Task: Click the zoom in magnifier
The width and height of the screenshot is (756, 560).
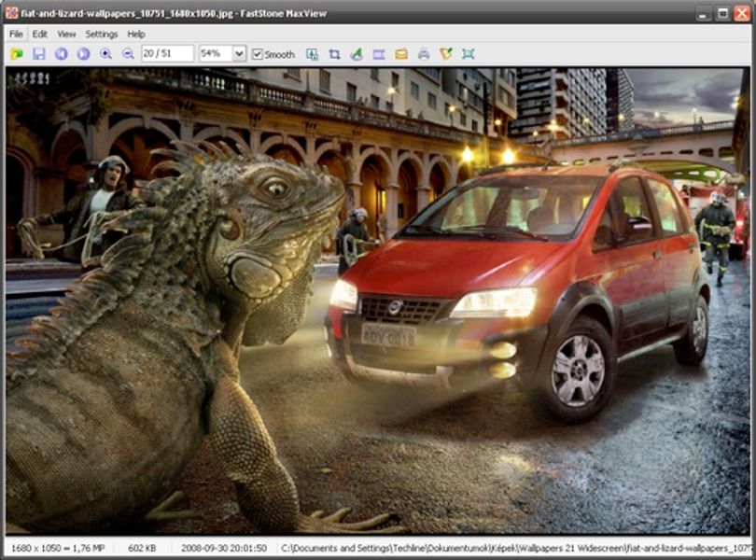Action: (x=105, y=53)
